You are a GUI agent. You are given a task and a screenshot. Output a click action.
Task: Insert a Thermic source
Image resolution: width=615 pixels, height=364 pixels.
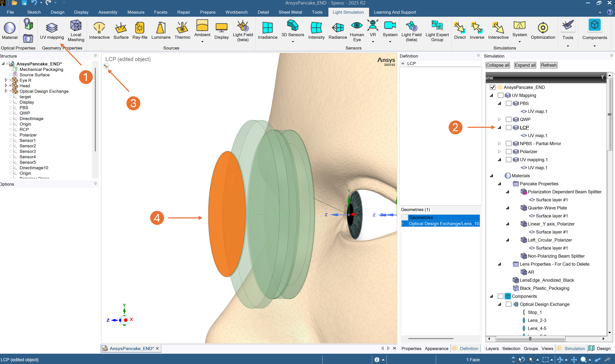coord(182,30)
